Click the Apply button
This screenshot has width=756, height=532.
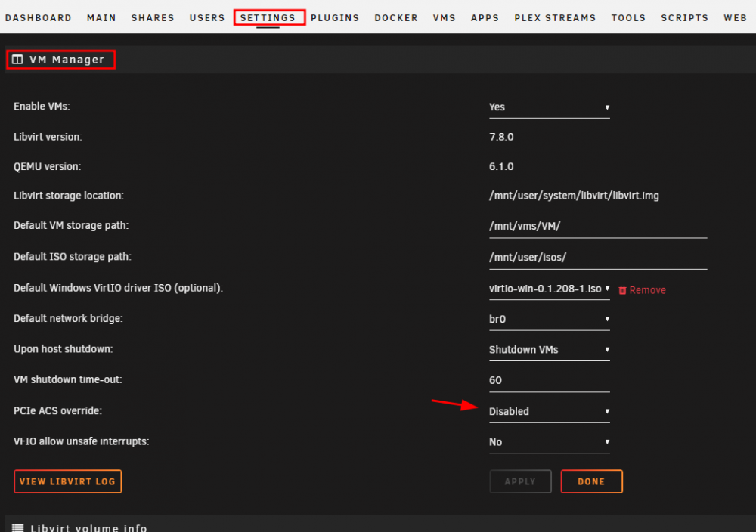(x=520, y=481)
